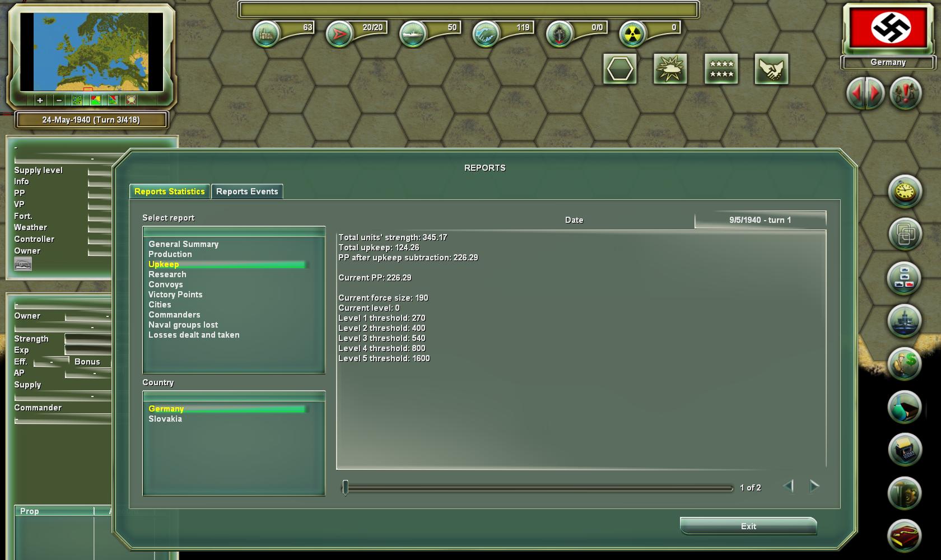Click the red double-arrow round button

click(x=865, y=93)
